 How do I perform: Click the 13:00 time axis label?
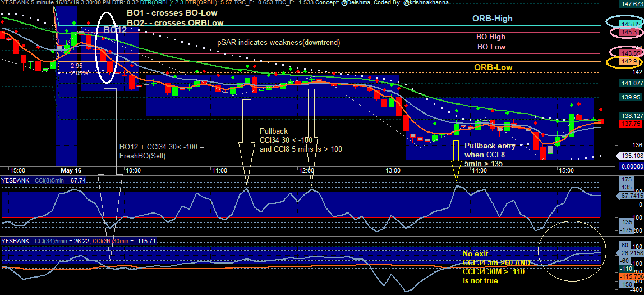393,170
